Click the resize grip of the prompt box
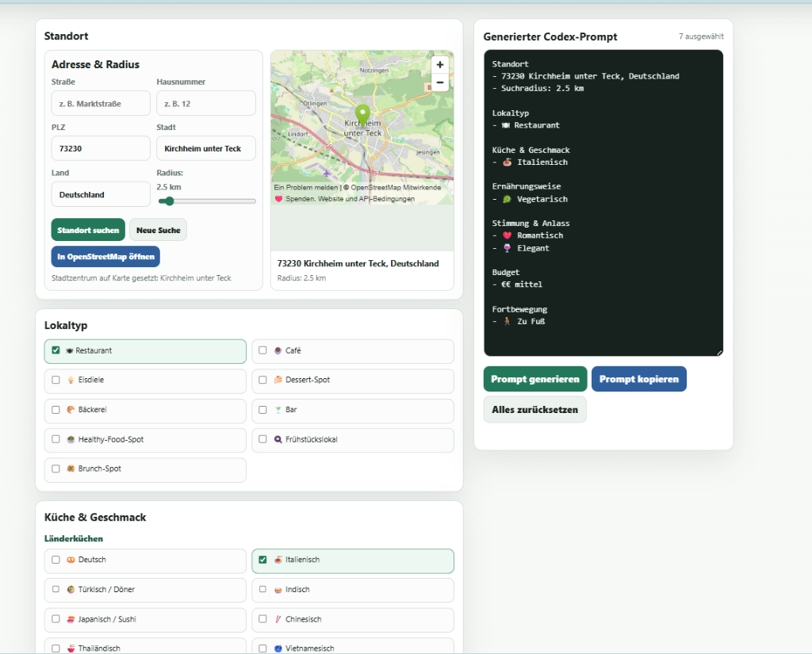This screenshot has width=812, height=654. (x=718, y=352)
